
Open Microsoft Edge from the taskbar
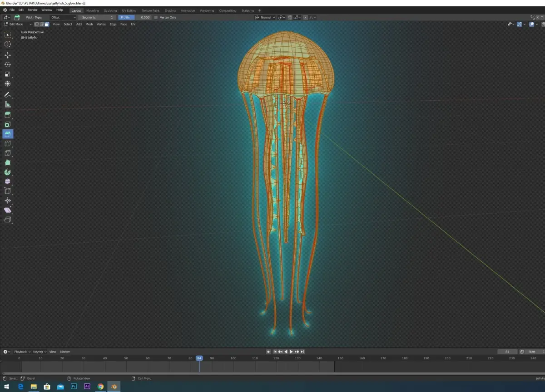pyautogui.click(x=20, y=387)
